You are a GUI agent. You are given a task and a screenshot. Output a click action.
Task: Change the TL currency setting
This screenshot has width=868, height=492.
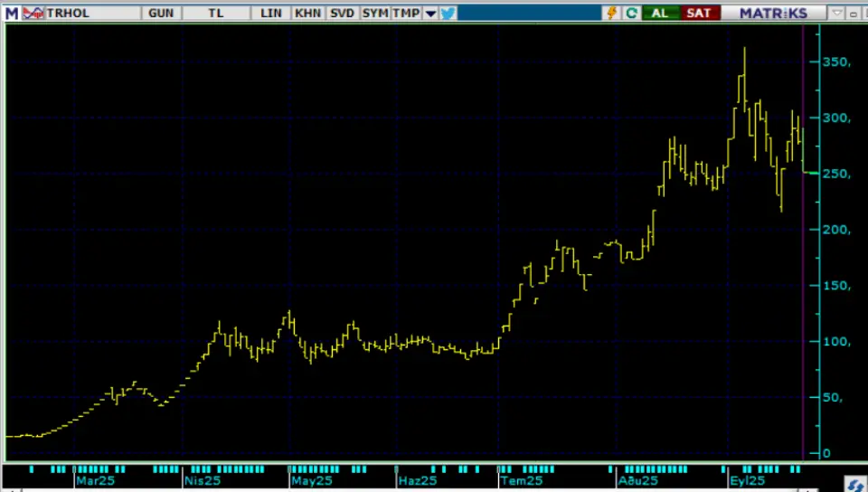[216, 13]
